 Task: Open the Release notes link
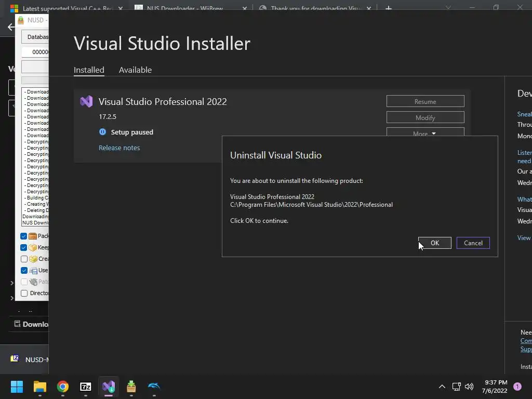pos(119,148)
